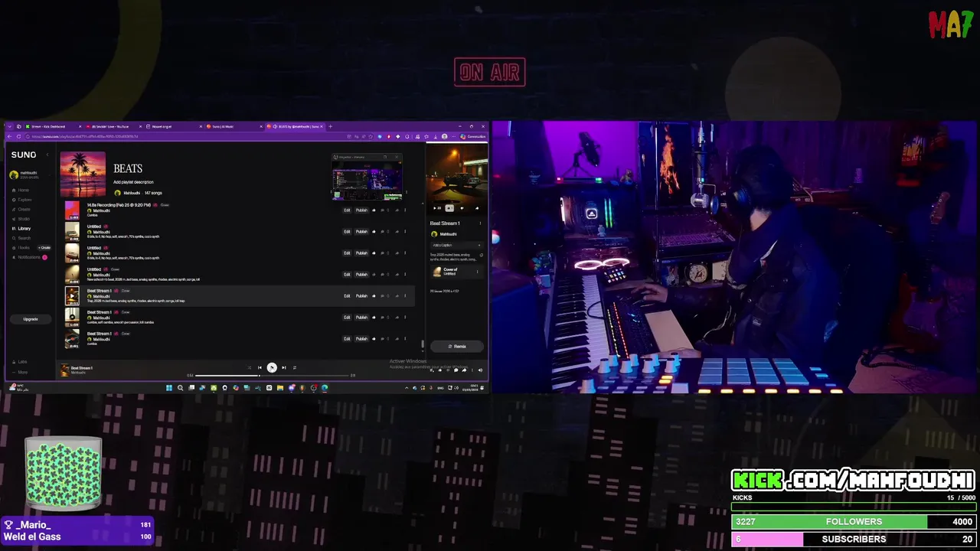Skip to next track in player

coord(284,367)
